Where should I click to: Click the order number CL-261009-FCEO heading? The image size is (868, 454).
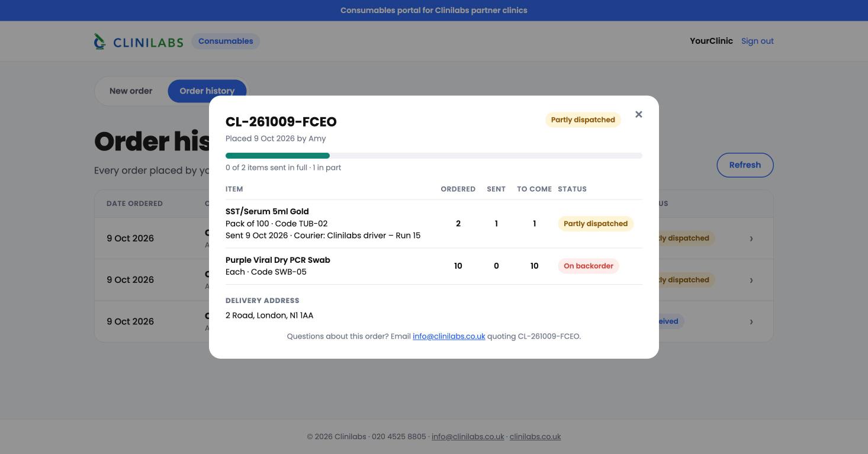click(281, 122)
